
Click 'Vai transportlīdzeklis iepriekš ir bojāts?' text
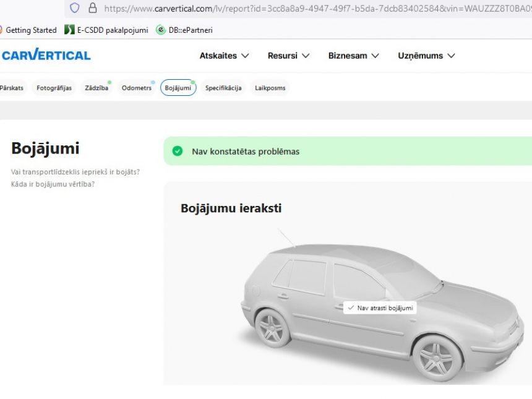[x=75, y=172]
